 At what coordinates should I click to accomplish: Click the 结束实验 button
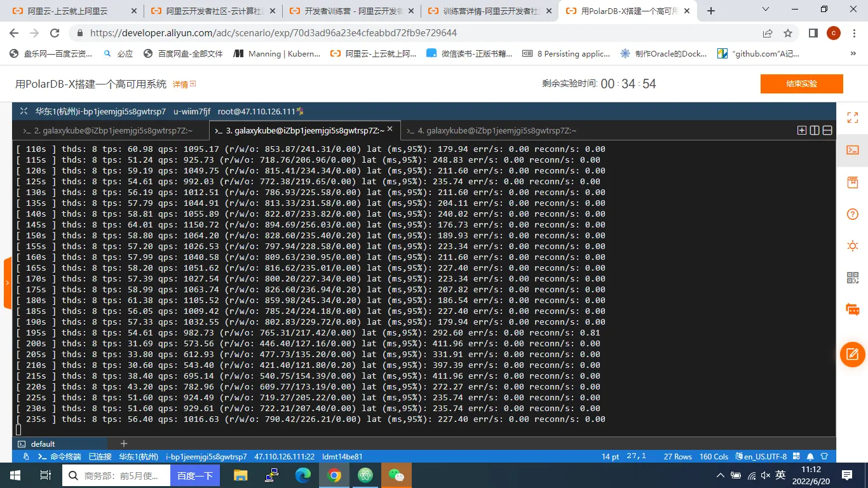coord(801,84)
